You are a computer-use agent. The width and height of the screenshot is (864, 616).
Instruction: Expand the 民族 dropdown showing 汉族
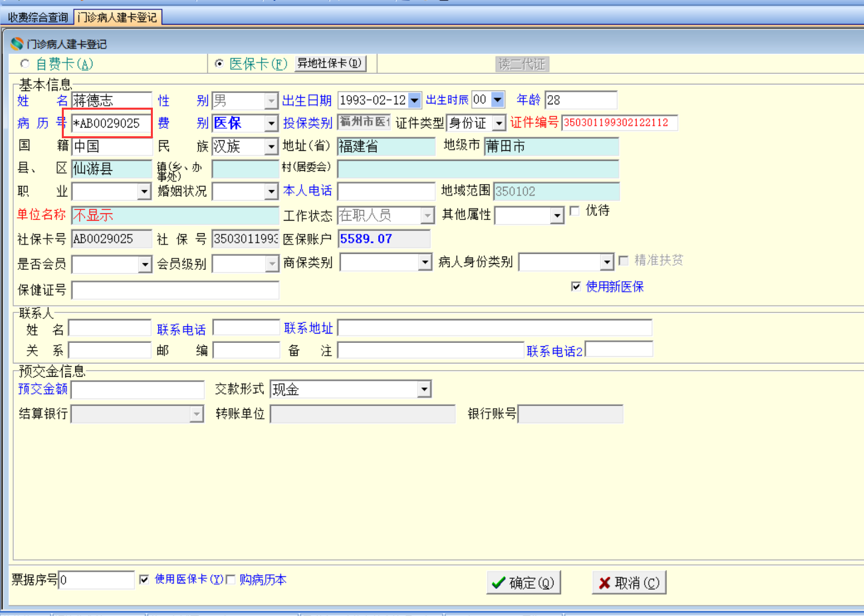pyautogui.click(x=271, y=146)
